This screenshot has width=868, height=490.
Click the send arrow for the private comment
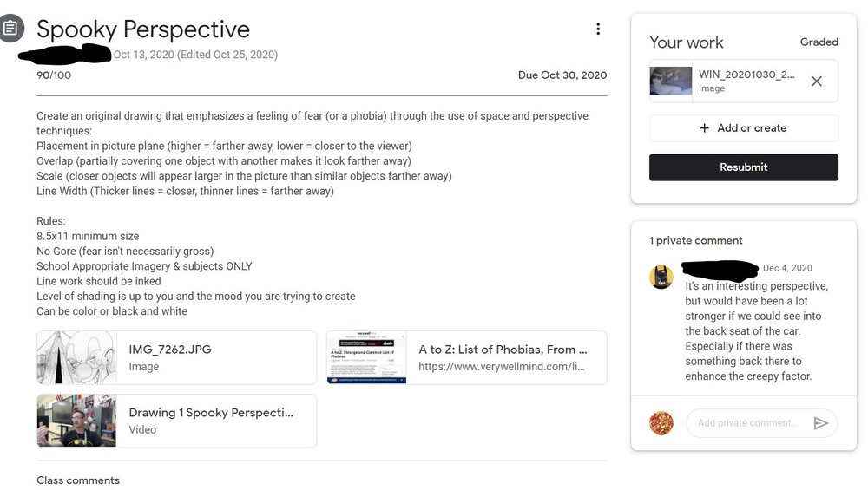(821, 423)
